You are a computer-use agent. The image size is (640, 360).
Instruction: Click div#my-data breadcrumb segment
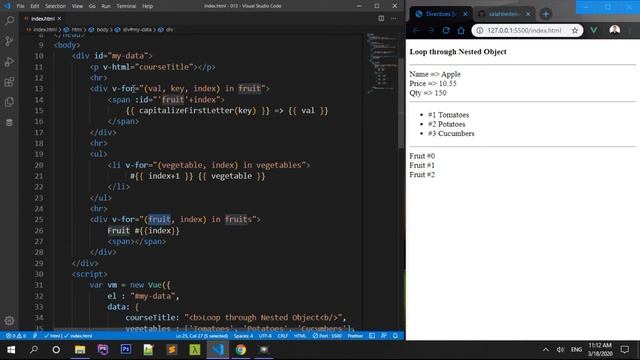pyautogui.click(x=137, y=29)
